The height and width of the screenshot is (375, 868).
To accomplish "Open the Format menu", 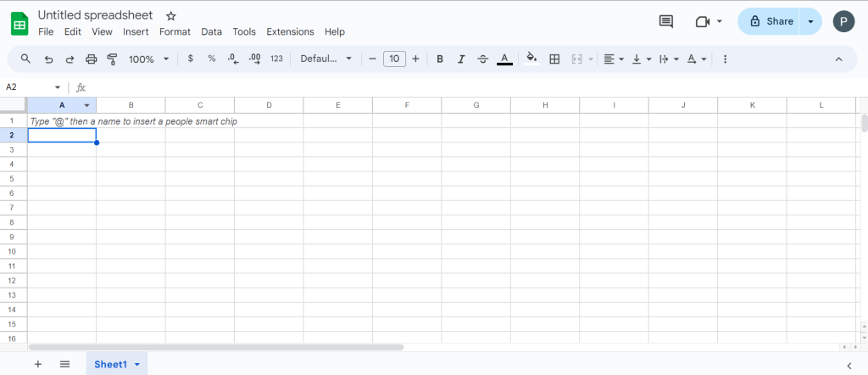I will coord(175,31).
